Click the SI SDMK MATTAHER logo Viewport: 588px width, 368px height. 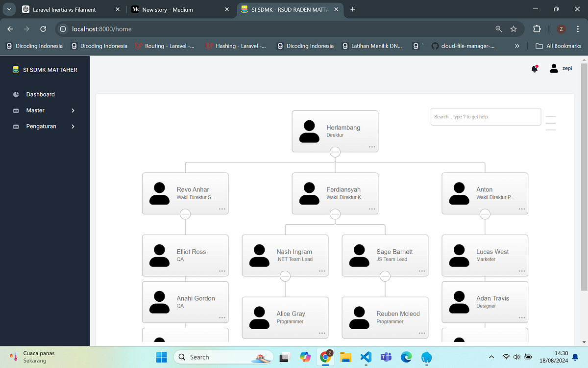click(45, 70)
